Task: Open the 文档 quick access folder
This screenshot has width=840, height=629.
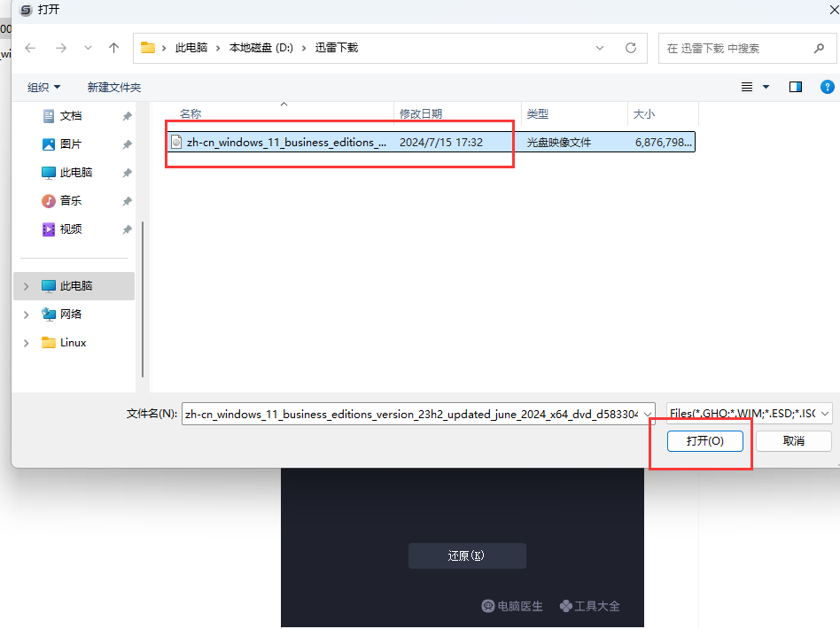Action: (x=71, y=116)
